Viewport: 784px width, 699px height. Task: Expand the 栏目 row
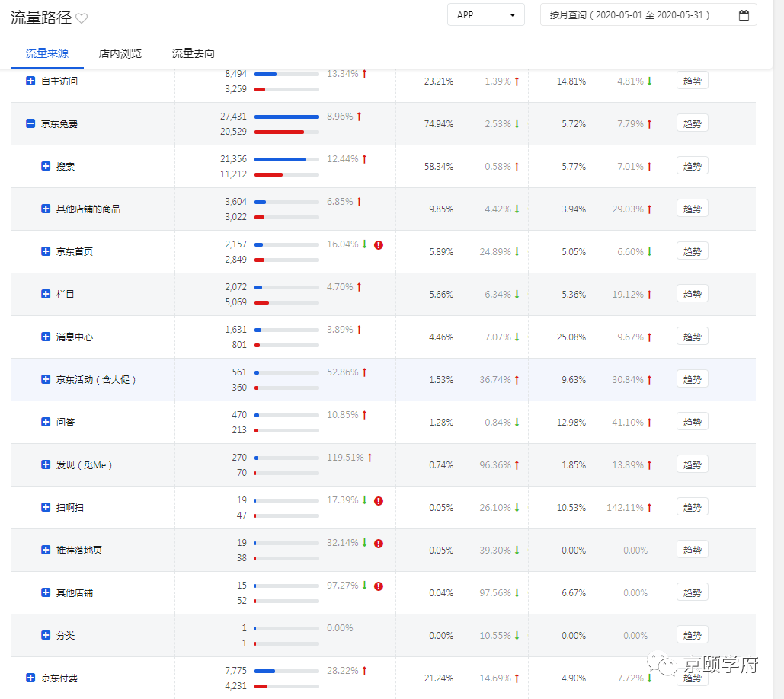point(46,294)
